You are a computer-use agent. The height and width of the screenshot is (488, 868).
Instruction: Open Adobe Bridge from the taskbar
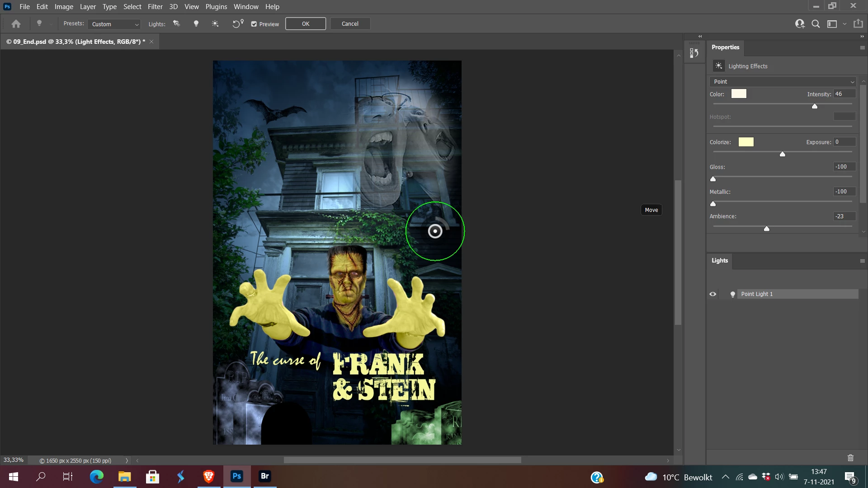(265, 476)
